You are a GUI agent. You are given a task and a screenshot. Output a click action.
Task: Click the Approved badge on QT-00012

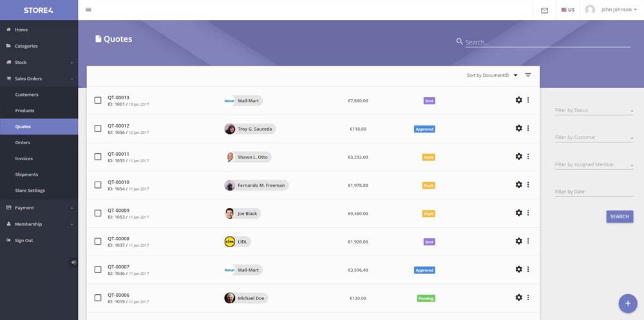(x=424, y=129)
